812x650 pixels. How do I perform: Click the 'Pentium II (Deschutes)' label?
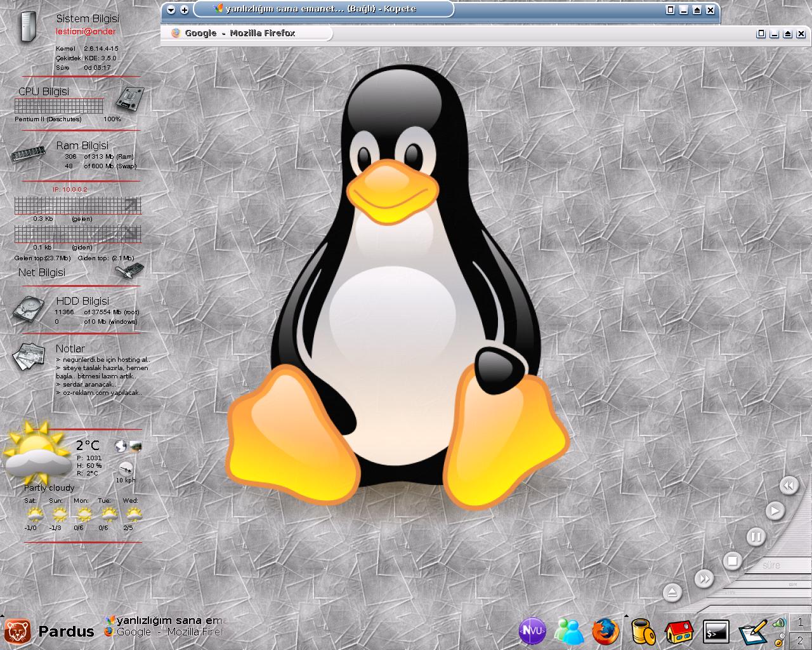tap(48, 119)
